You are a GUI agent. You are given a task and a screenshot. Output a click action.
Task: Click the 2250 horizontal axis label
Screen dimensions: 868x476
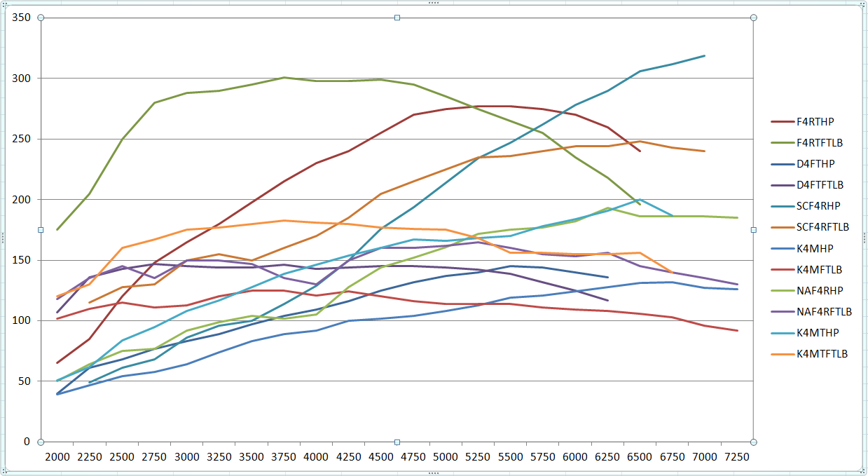pyautogui.click(x=90, y=456)
